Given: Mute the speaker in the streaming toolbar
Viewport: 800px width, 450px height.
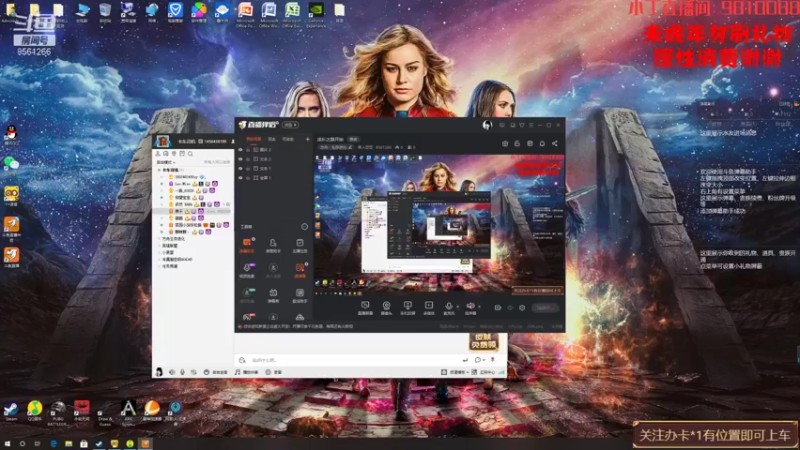Looking at the screenshot, I should point(470,308).
